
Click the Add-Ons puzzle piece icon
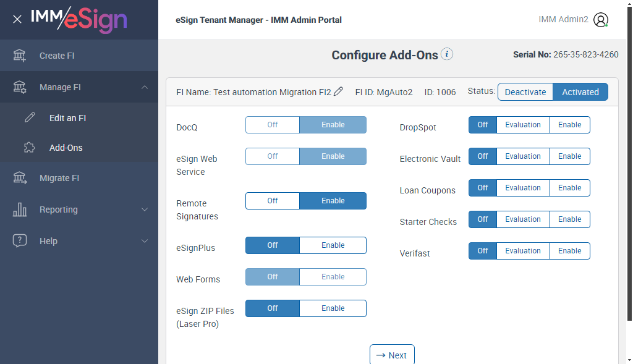pos(30,148)
